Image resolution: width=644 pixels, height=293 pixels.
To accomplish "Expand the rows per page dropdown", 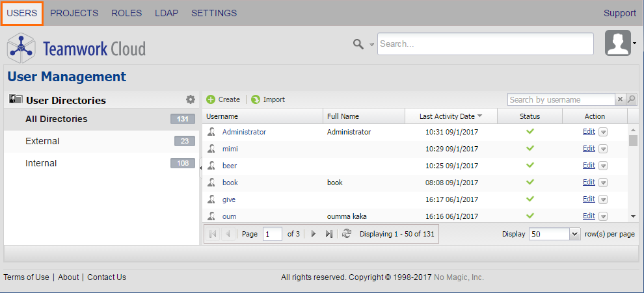I will [574, 234].
